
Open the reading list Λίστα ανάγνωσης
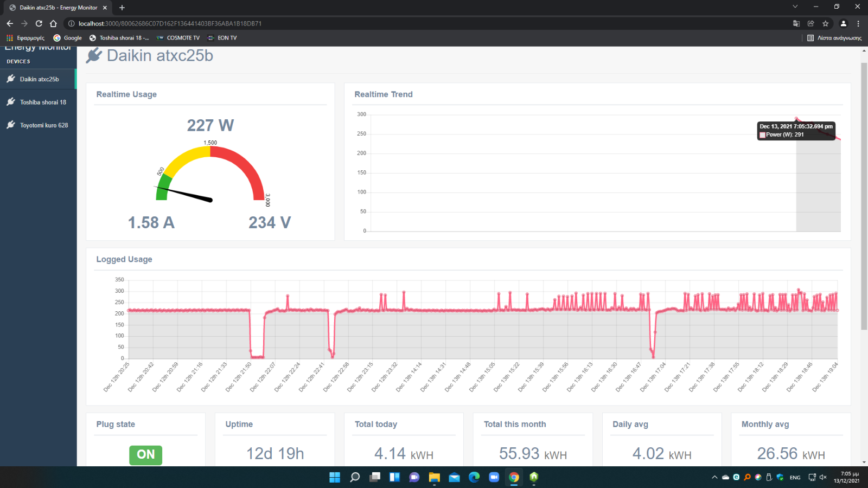coord(834,38)
